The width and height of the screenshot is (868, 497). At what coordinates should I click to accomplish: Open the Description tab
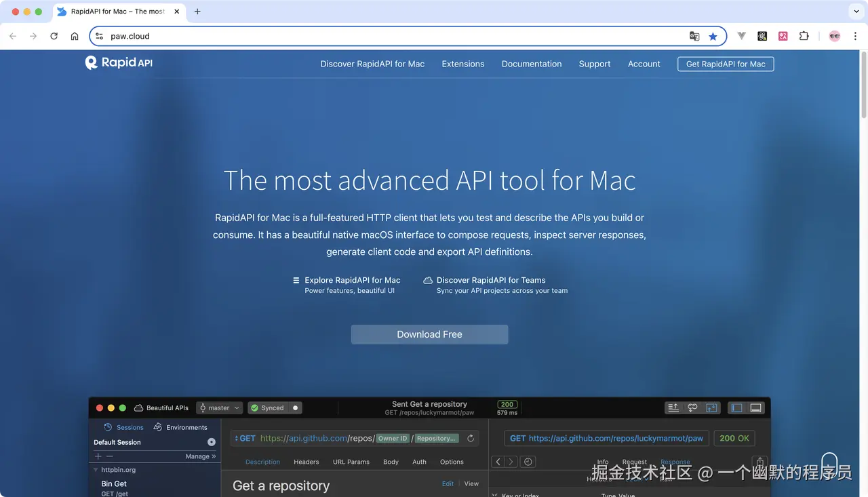(262, 462)
